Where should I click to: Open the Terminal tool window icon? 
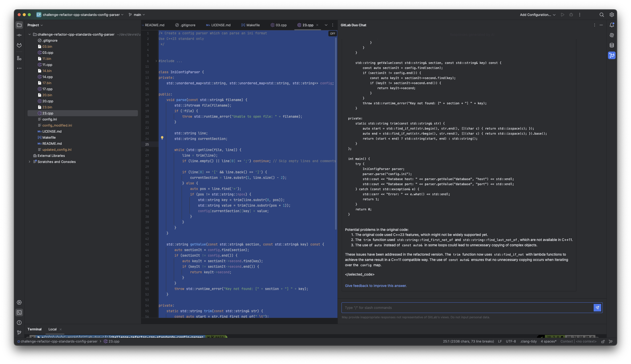pos(19,312)
